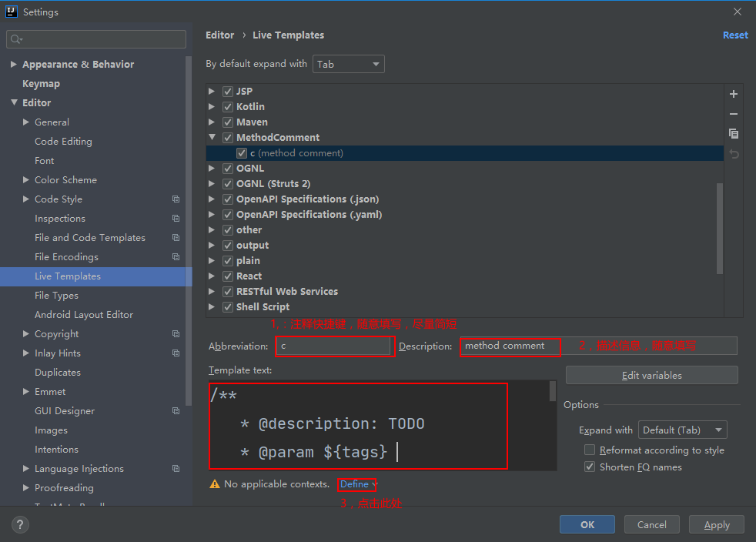This screenshot has height=542, width=756.
Task: Focus the settings search box
Action: coord(96,39)
